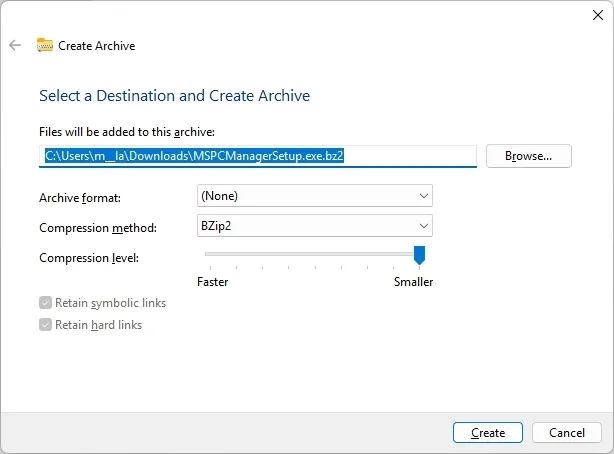
Task: Select the BZip2 compression method value
Action: point(216,226)
